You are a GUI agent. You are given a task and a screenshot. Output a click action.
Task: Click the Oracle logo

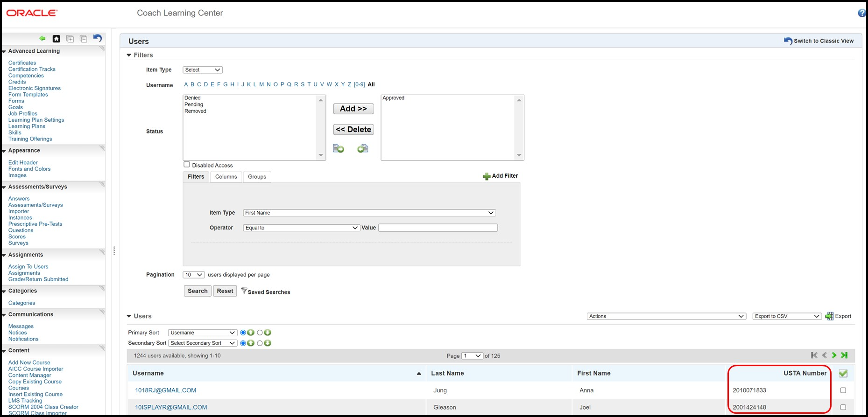32,13
